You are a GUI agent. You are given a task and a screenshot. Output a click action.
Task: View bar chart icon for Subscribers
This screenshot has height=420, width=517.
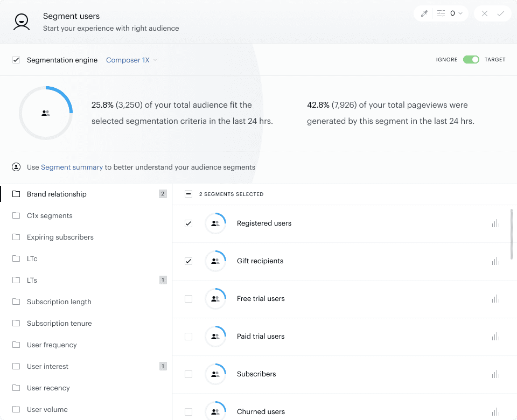pyautogui.click(x=495, y=374)
